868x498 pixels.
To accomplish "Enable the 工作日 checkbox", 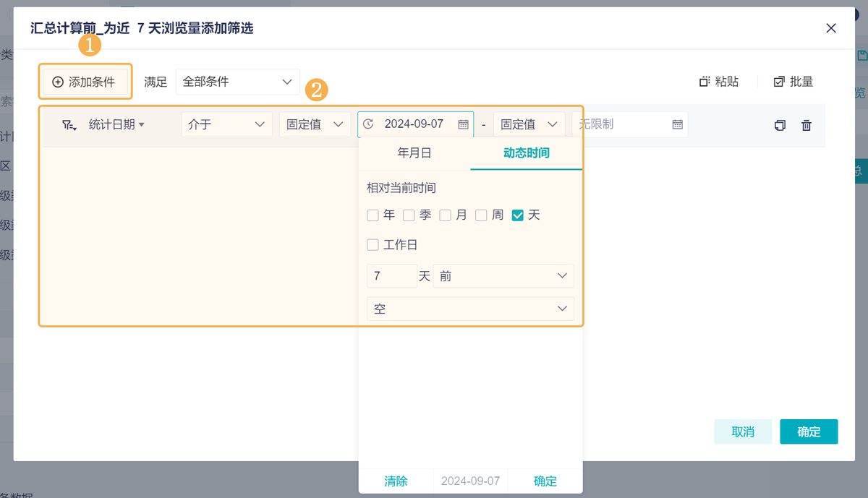I will 373,244.
